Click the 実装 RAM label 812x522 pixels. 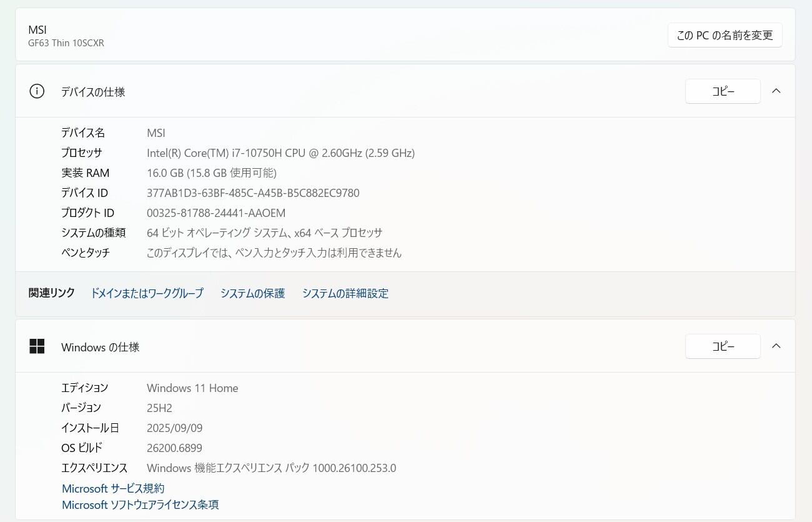[85, 173]
